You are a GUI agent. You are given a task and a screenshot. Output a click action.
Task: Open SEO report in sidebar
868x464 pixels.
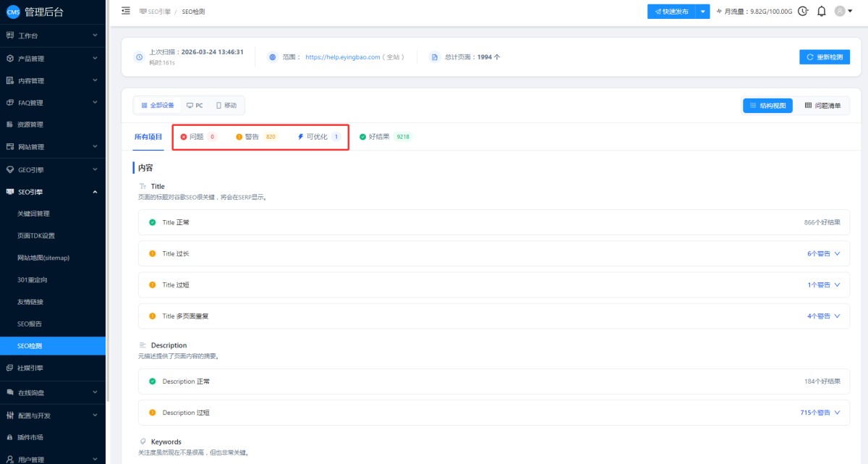point(30,324)
